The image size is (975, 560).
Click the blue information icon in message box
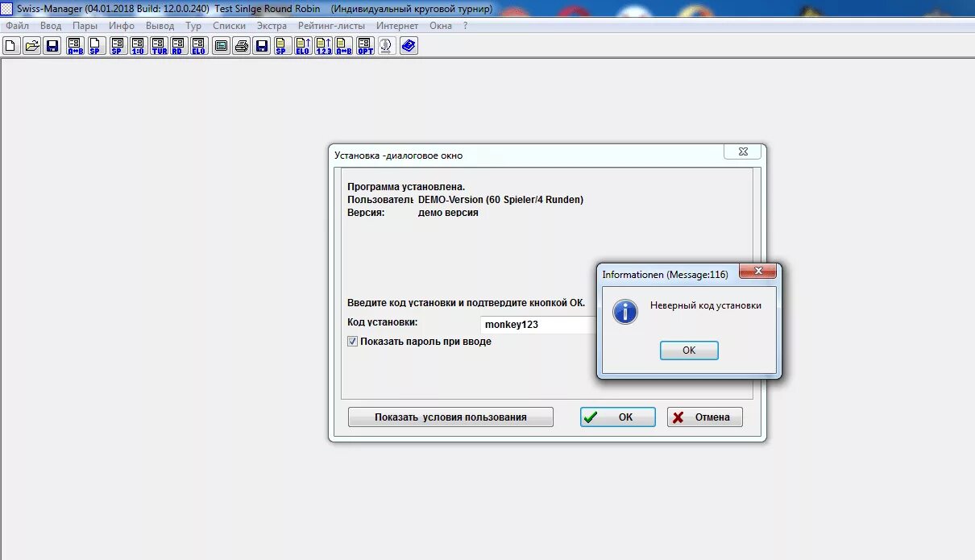(x=625, y=311)
